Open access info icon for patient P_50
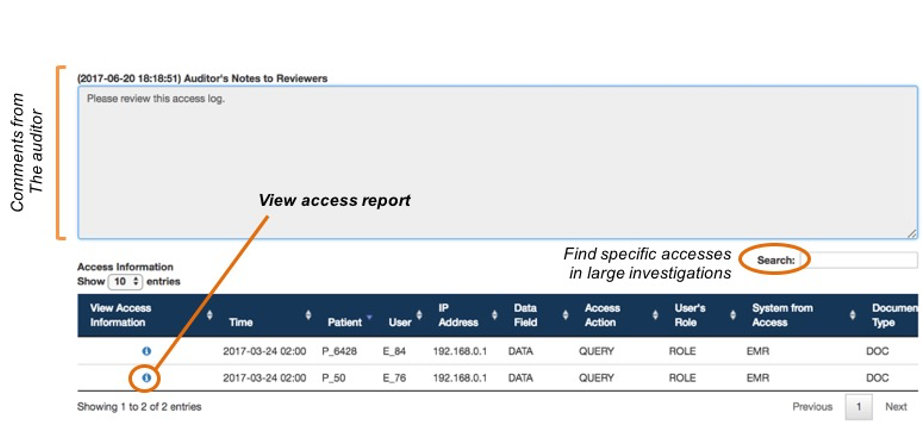 (146, 378)
